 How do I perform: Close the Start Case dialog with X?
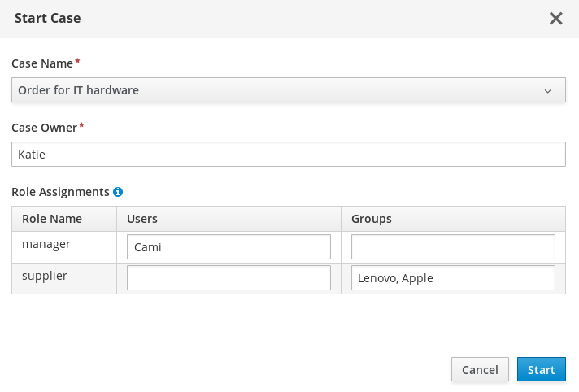(555, 18)
